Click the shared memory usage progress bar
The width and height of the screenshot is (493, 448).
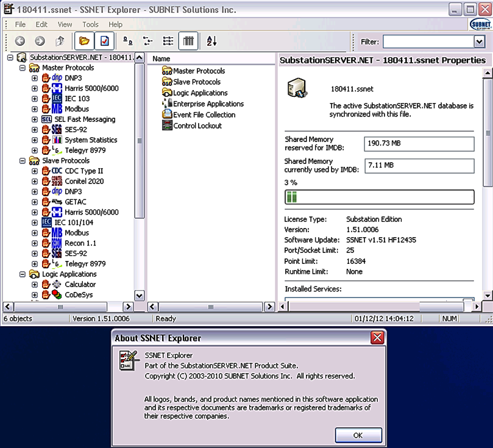380,197
